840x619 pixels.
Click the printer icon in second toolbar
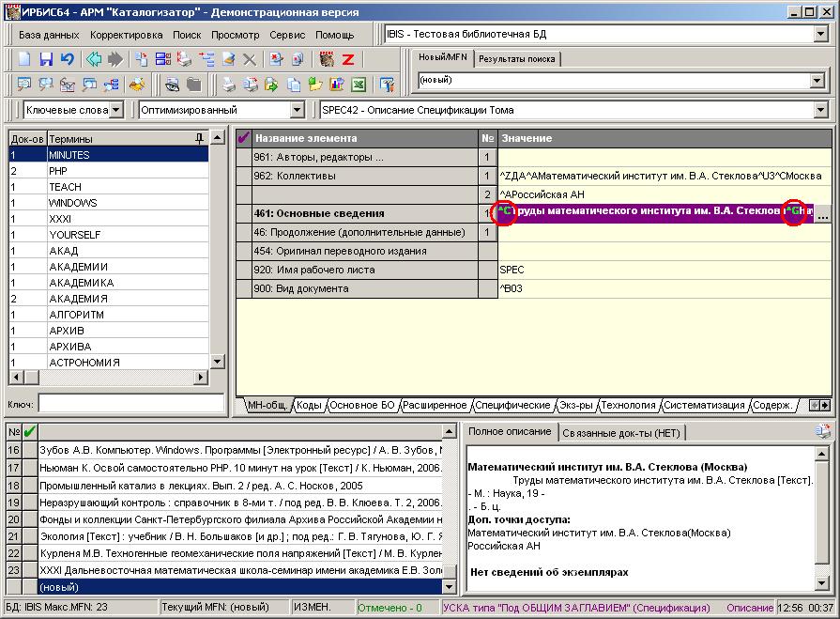tap(227, 85)
